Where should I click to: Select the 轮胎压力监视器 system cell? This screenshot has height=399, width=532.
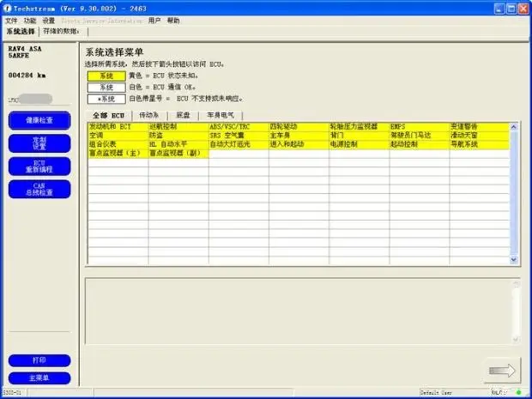pos(360,127)
